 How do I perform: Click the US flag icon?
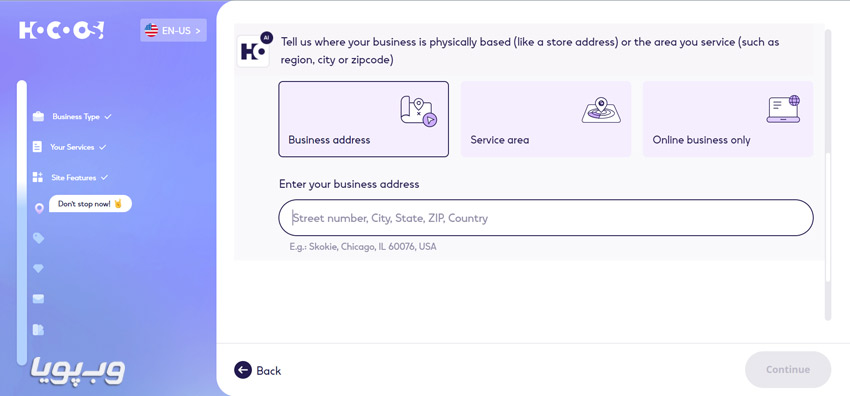click(151, 30)
